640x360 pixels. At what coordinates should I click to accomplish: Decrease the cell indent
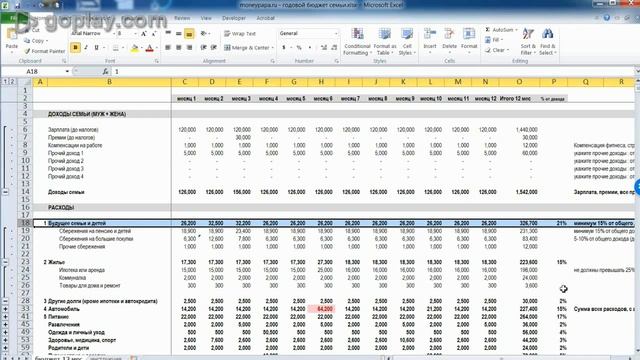[x=203, y=48]
